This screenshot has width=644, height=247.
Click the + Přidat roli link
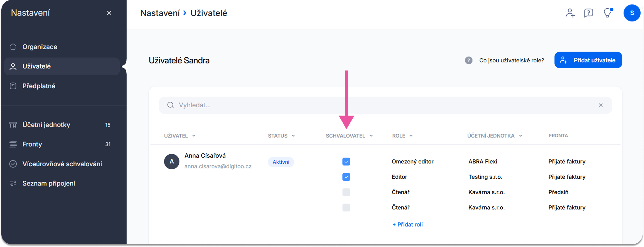pyautogui.click(x=408, y=225)
